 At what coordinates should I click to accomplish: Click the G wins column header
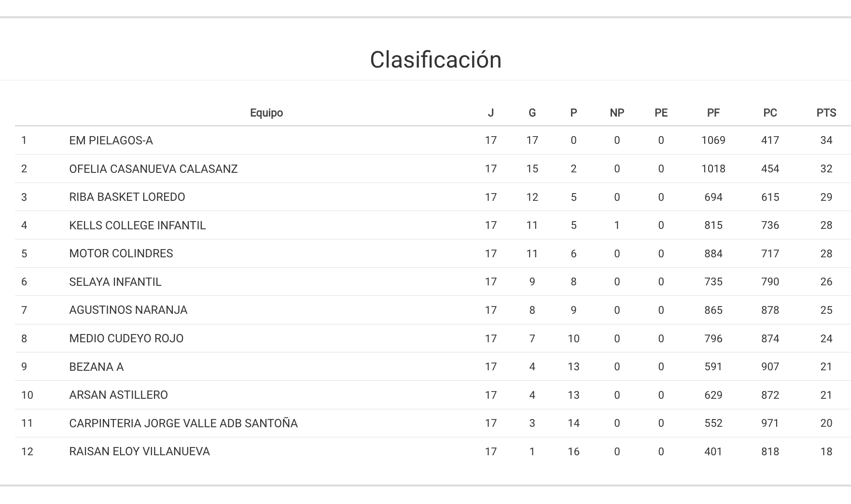point(532,113)
